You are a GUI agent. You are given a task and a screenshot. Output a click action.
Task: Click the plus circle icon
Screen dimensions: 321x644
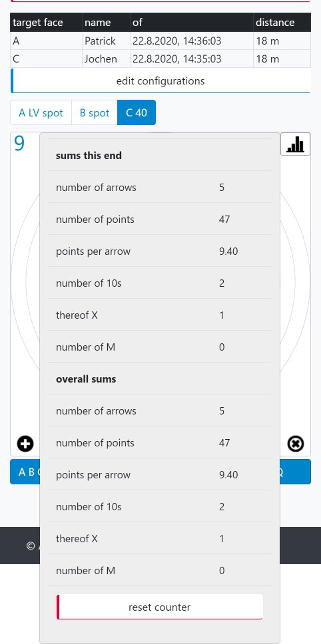click(x=25, y=444)
